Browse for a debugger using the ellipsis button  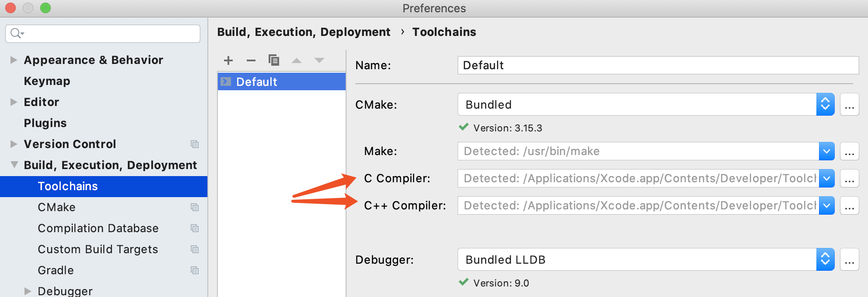[x=849, y=259]
